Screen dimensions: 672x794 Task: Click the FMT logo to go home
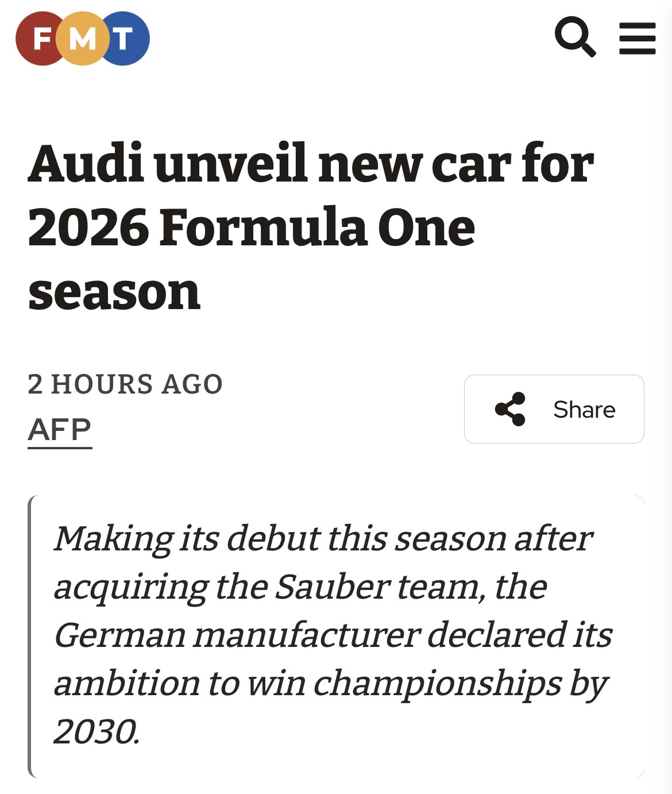pos(83,38)
